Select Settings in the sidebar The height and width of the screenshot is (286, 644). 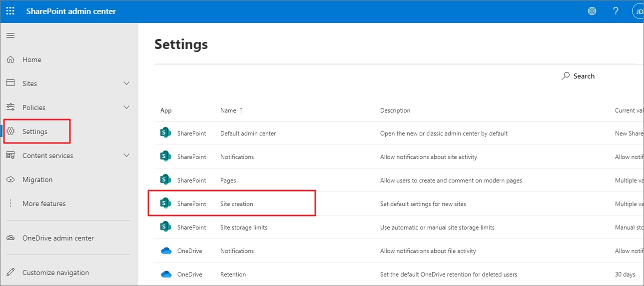click(x=35, y=131)
